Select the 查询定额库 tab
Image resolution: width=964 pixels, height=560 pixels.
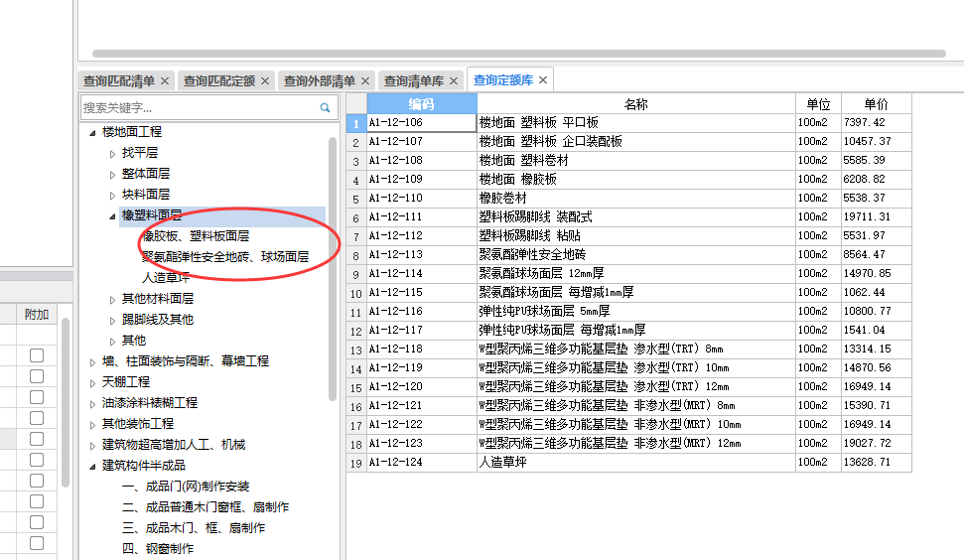pyautogui.click(x=503, y=79)
